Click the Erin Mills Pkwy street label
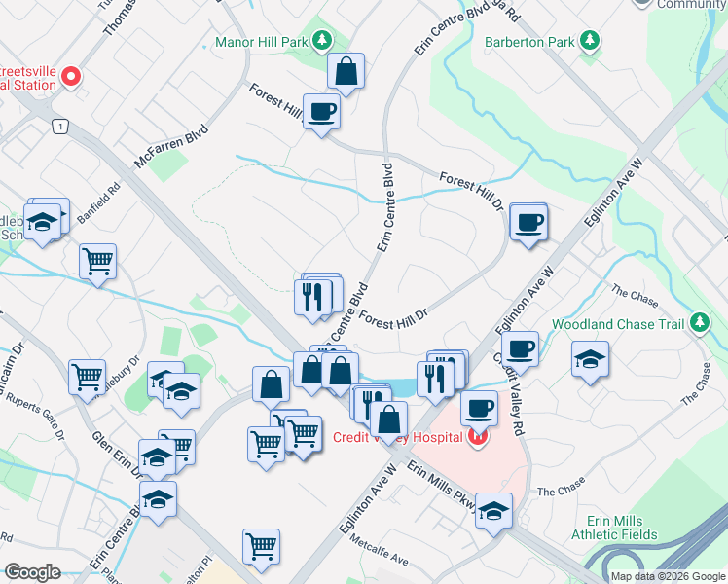 (442, 486)
